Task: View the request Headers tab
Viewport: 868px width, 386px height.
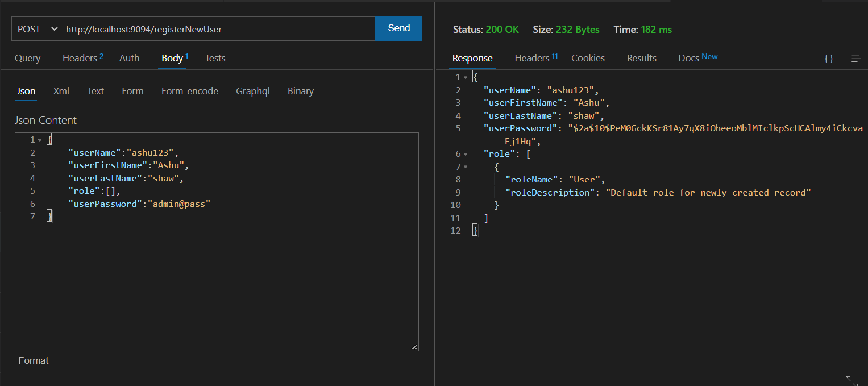Action: [79, 57]
